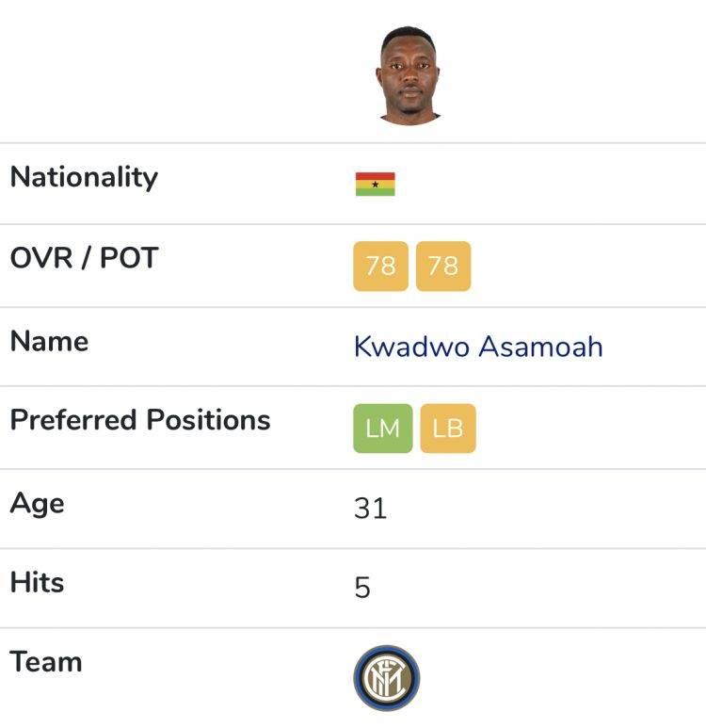The image size is (706, 728).
Task: Click the Preferred Positions row label
Action: point(140,420)
